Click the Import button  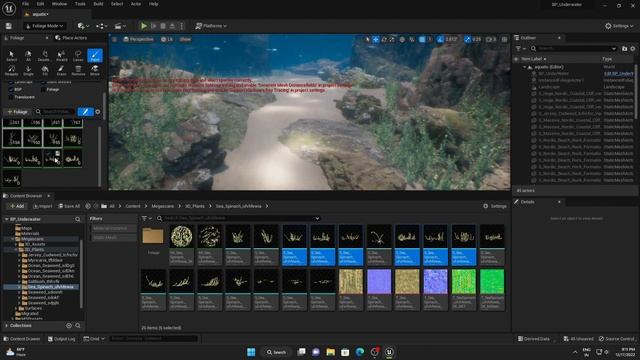42,206
